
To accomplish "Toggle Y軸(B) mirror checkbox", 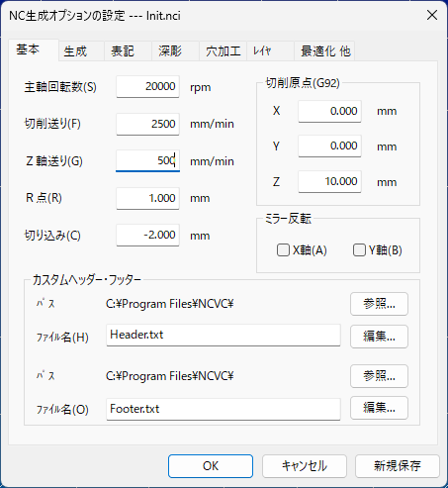I will pos(359,250).
